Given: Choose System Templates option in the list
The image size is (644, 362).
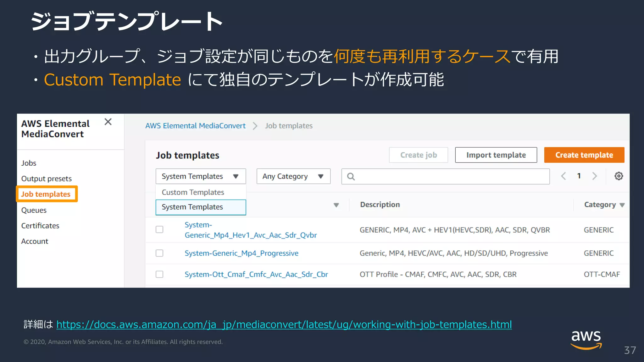Looking at the screenshot, I should point(201,207).
